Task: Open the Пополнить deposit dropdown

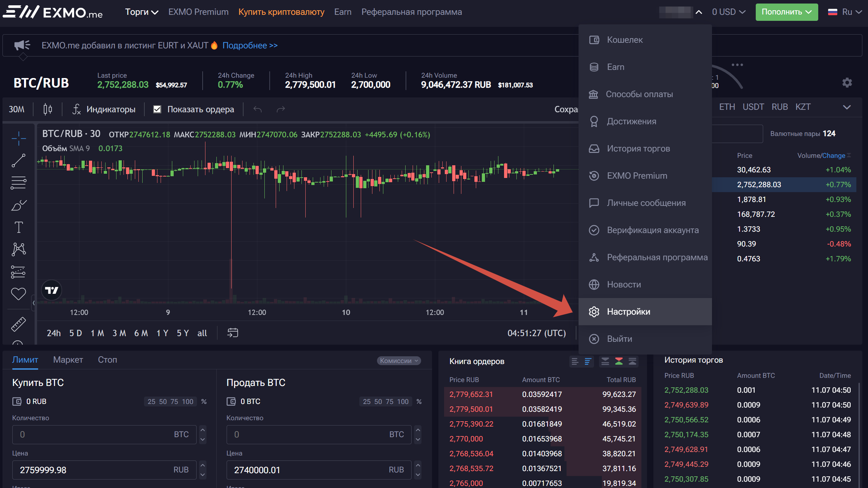Action: (786, 12)
